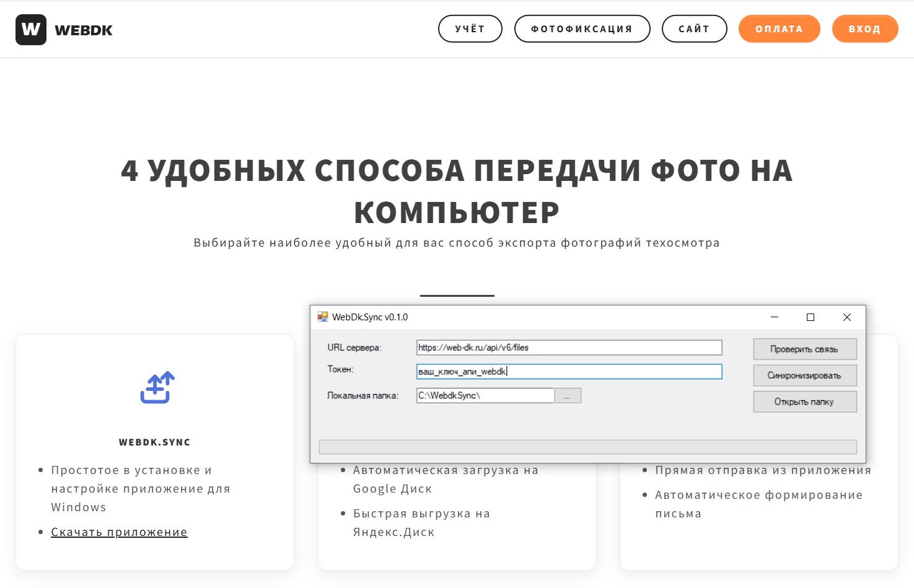
Task: Click the folder browse button with ellipsis
Action: coord(567,396)
